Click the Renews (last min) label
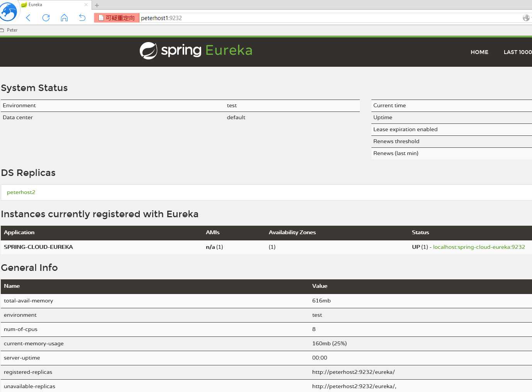 tap(396, 153)
